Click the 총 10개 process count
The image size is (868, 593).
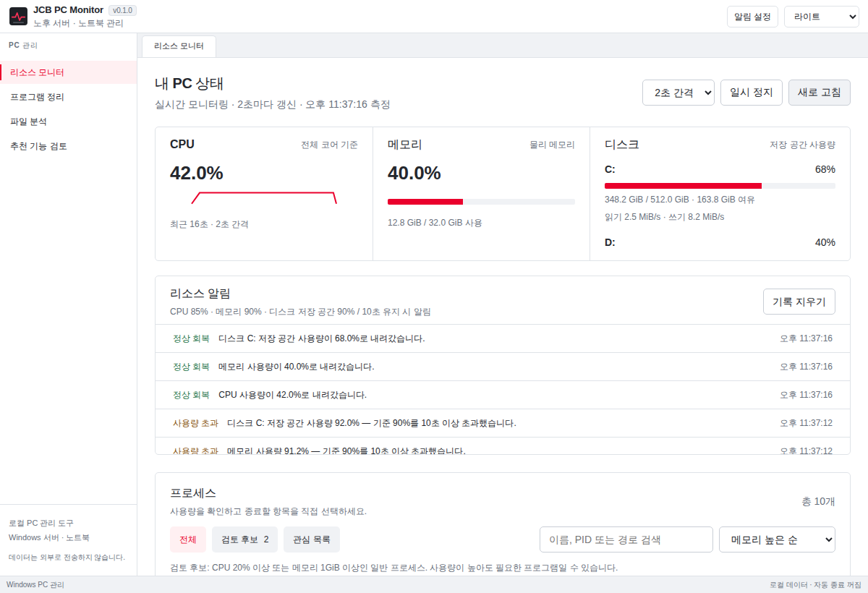pyautogui.click(x=818, y=502)
